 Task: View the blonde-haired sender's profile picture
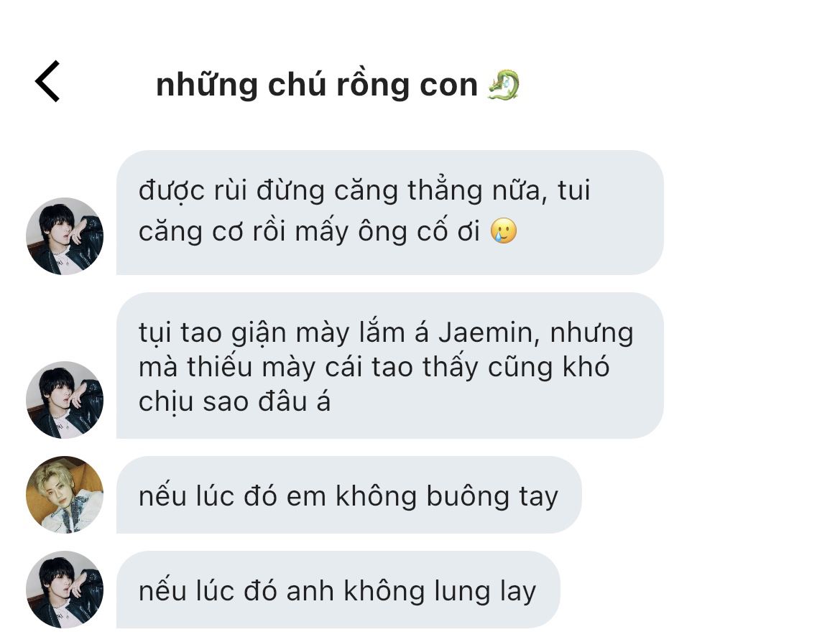[65, 495]
